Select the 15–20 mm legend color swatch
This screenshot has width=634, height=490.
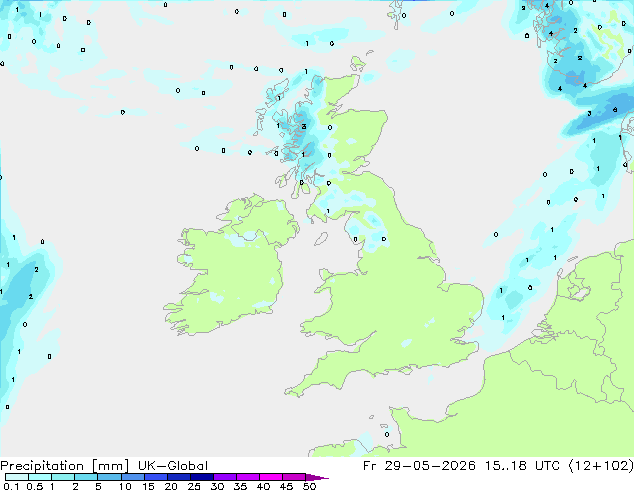click(x=155, y=477)
